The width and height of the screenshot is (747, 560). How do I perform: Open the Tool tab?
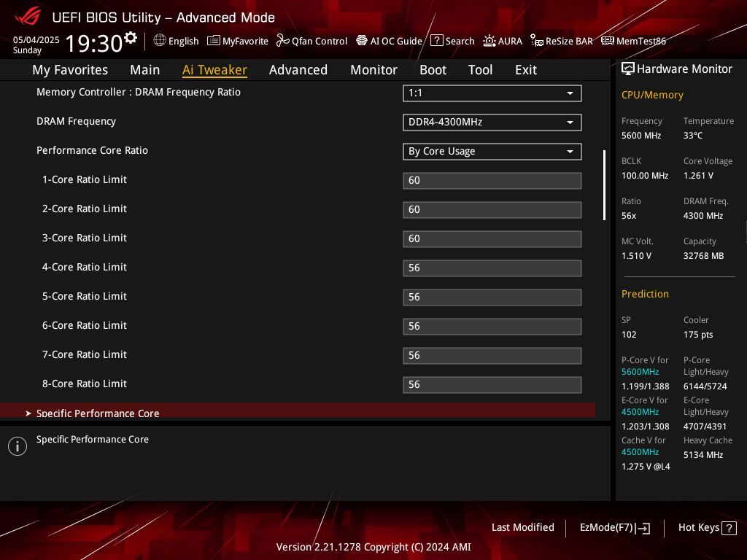coord(480,70)
